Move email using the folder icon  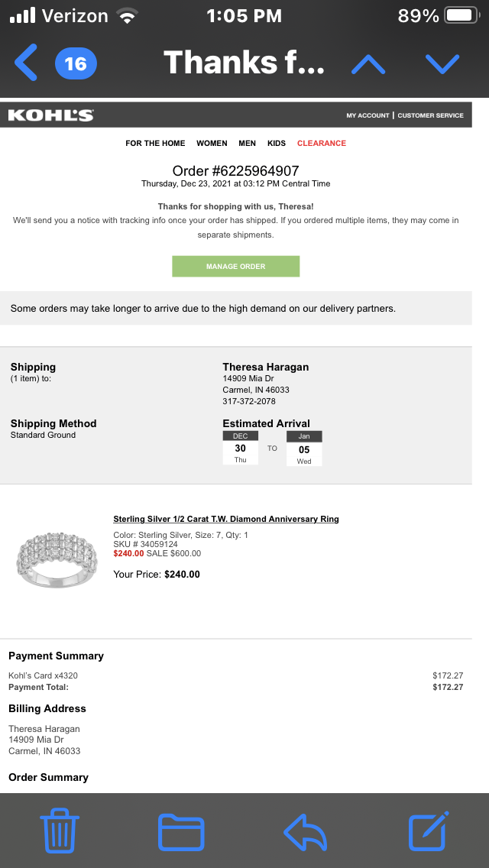pos(181,831)
